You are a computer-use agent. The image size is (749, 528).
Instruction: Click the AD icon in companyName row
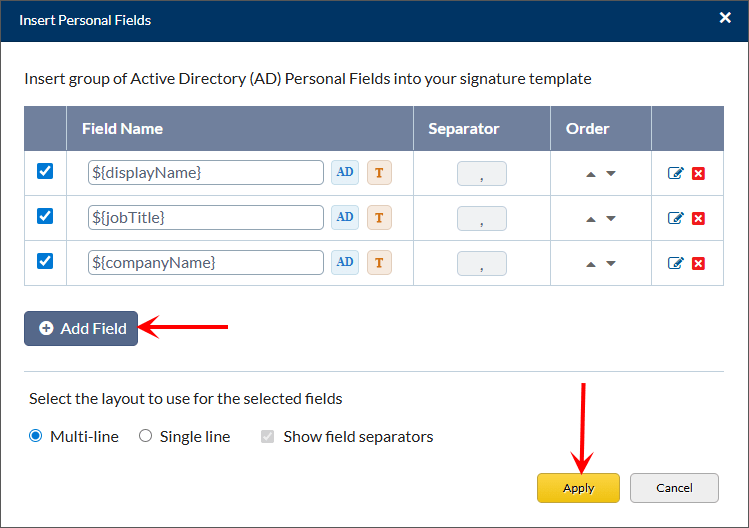tap(344, 262)
